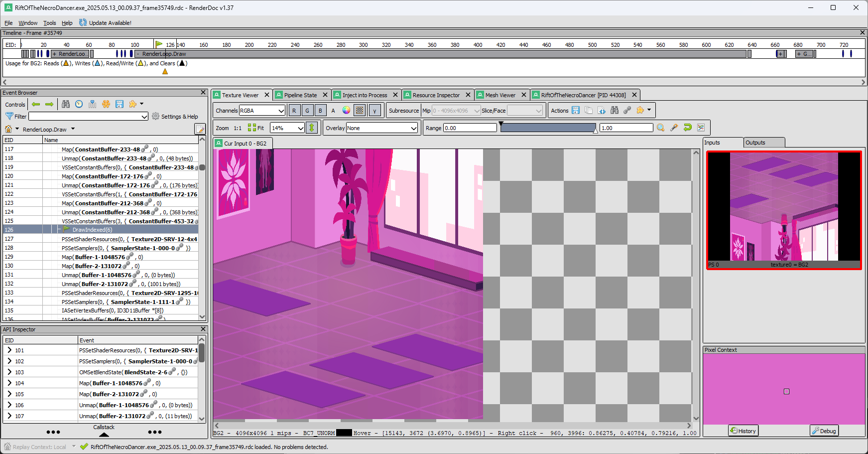Click the Debug button in Pixel Context
This screenshot has height=454, width=868.
coord(824,431)
